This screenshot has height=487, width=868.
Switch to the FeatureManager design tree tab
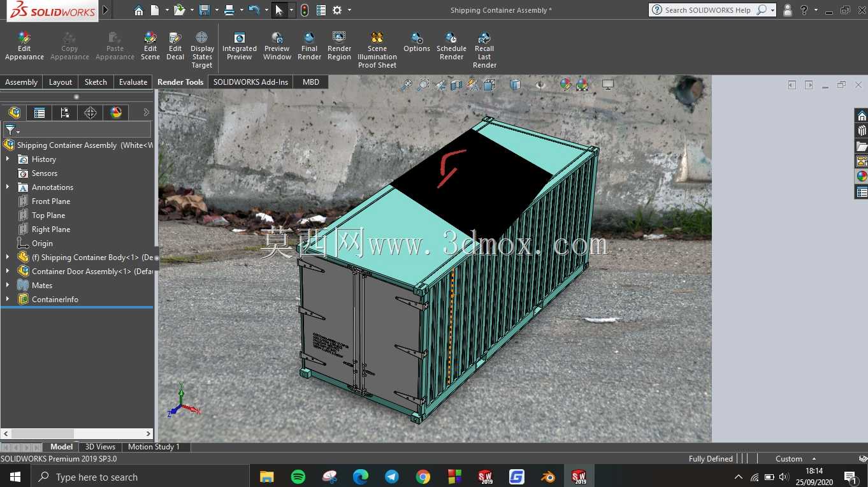(14, 113)
